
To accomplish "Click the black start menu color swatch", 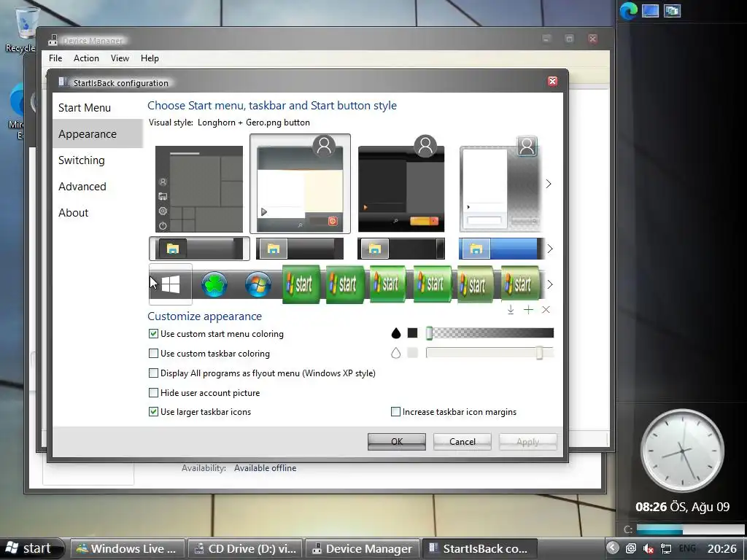I will coord(413,332).
